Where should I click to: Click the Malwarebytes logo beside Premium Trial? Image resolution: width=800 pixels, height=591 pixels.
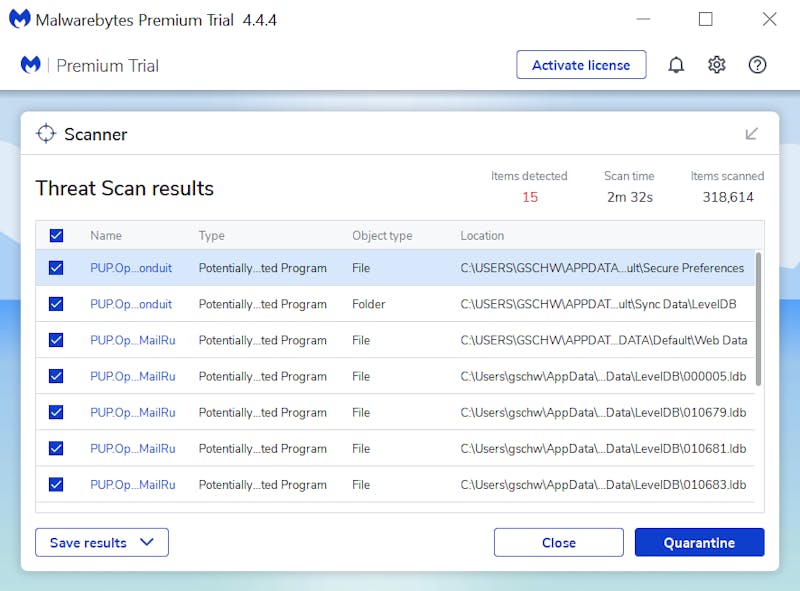[31, 65]
